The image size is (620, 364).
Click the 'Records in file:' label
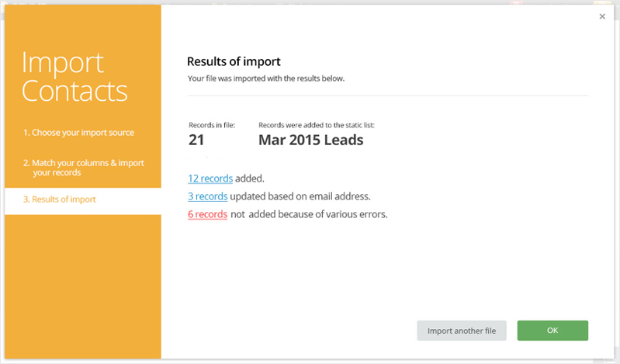tap(212, 125)
